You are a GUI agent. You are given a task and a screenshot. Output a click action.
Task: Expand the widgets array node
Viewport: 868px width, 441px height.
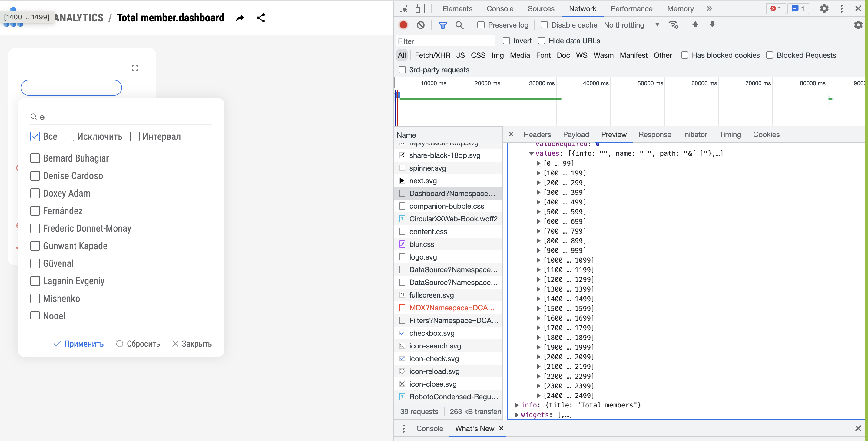point(517,415)
